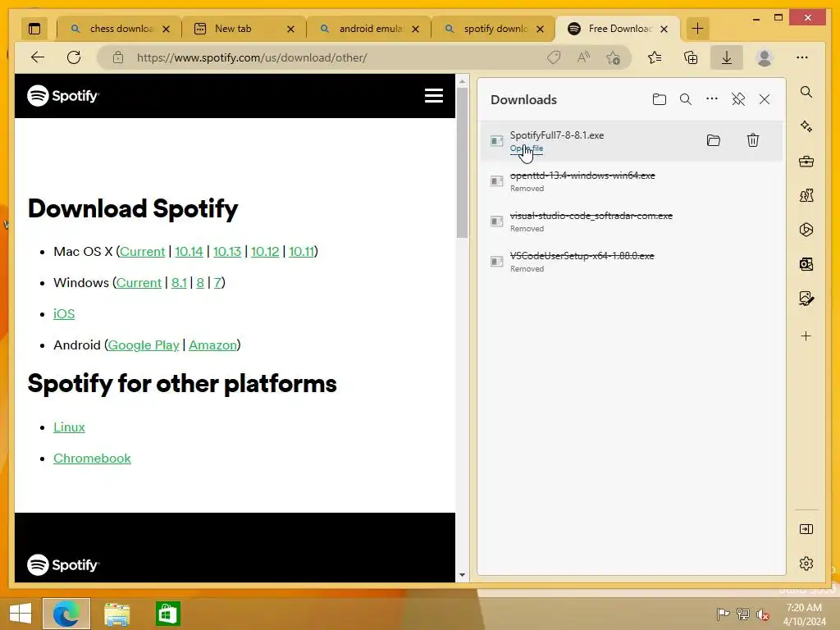
Task: Delete SpotifyFull7-8-8.1.exe download entry
Action: point(753,140)
